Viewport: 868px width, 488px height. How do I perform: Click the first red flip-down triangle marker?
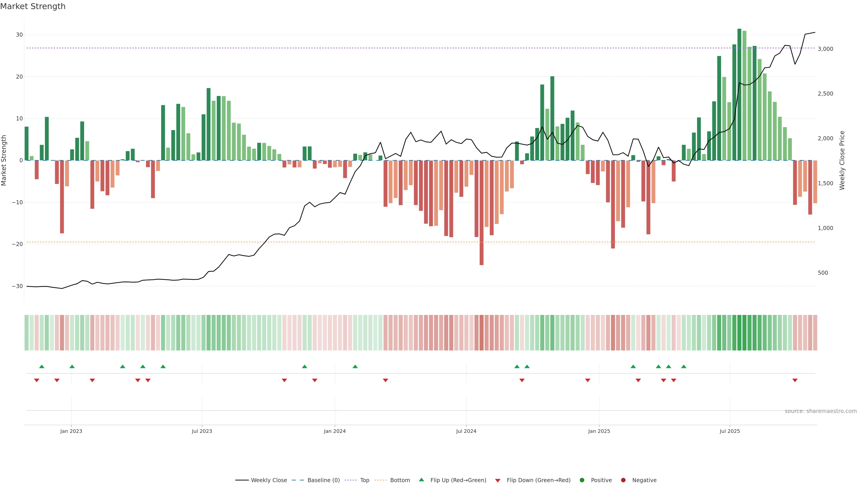pyautogui.click(x=37, y=380)
